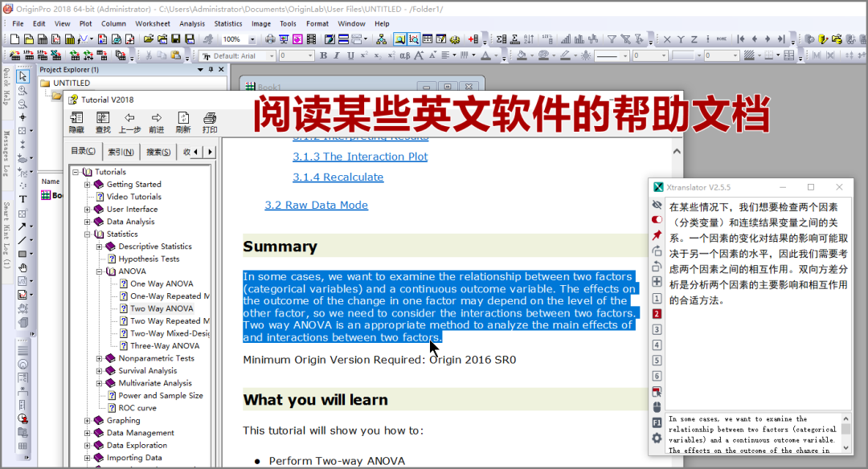Open the Statistics menu
Viewport: 868px width, 469px height.
click(x=228, y=24)
